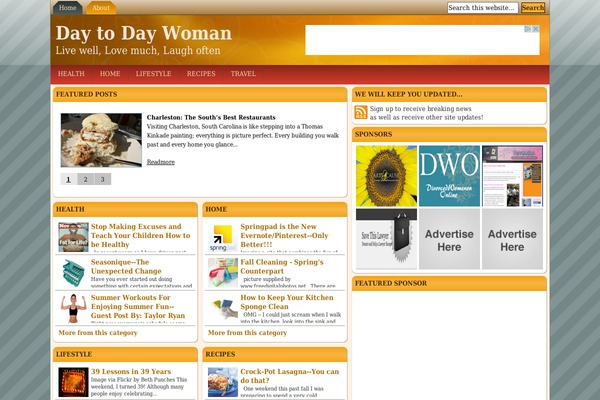Open Summer Workouts For Enjoying Summer Fun article
Screen dimensions: 600x400
[138, 307]
